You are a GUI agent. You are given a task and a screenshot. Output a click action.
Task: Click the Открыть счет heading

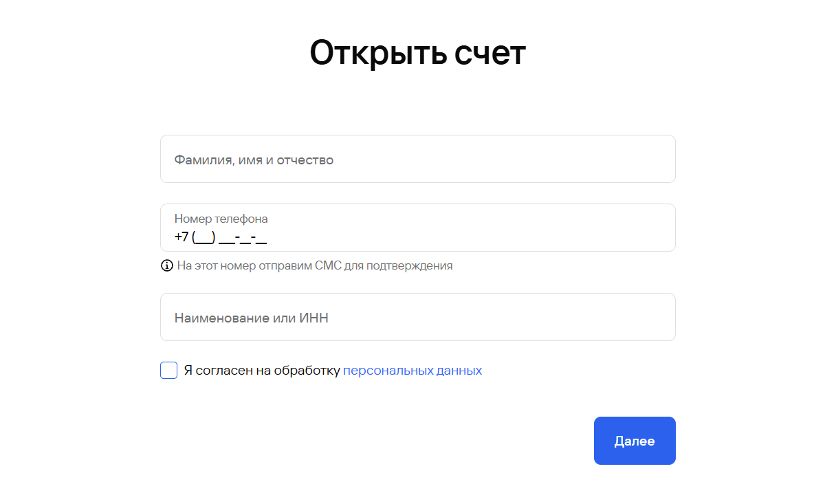coord(417,53)
